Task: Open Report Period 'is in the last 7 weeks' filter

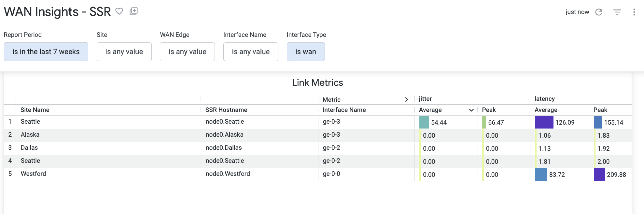Action: pyautogui.click(x=46, y=52)
